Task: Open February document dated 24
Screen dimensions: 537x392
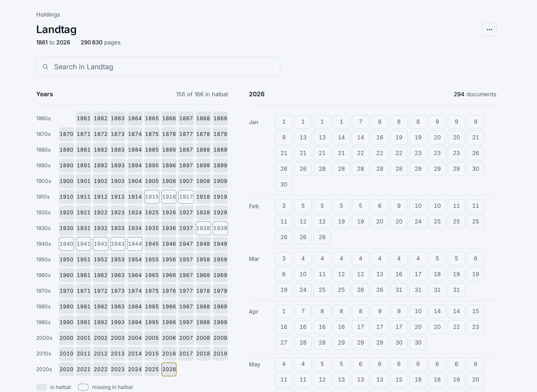Action: tap(418, 221)
